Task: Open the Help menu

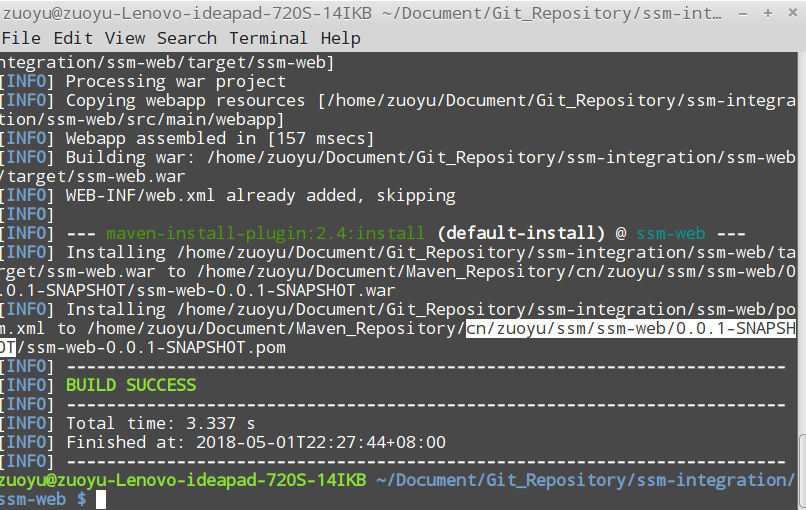Action: click(340, 38)
